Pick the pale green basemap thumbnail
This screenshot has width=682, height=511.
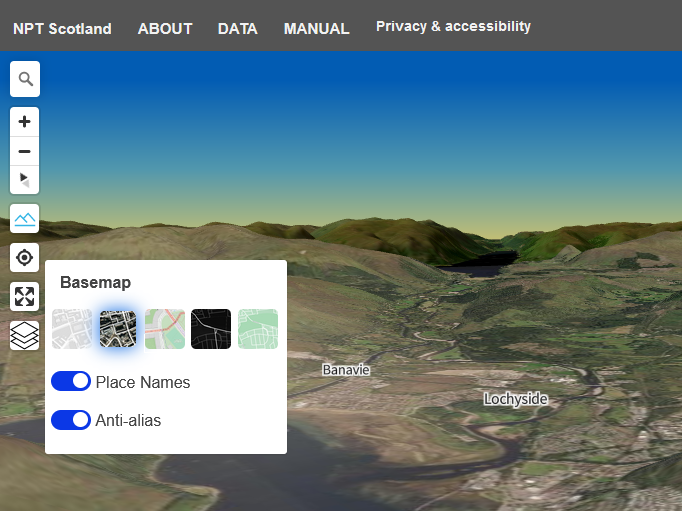(258, 329)
